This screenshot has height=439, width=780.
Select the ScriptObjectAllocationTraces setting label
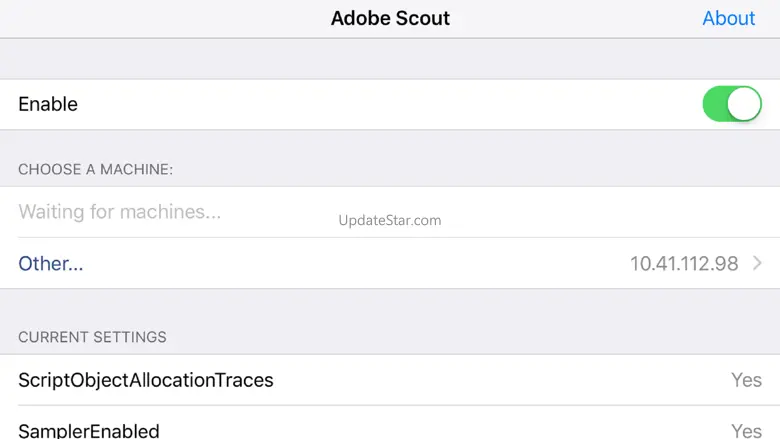[x=146, y=380]
